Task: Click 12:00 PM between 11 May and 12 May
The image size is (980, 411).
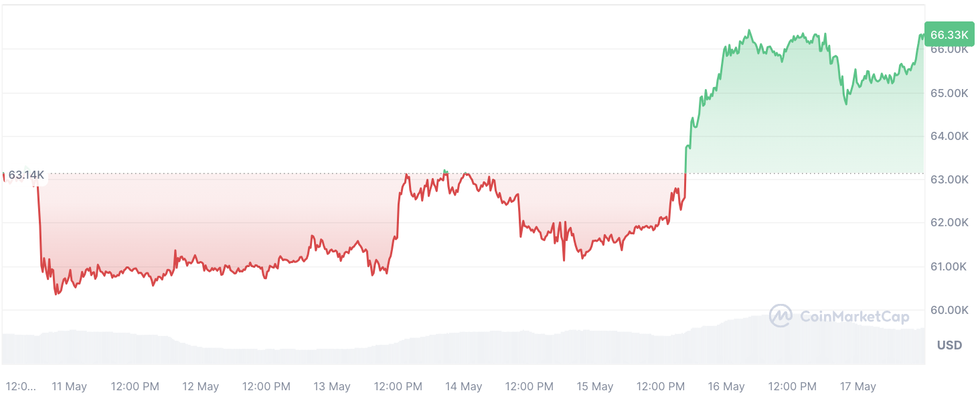Action: (135, 387)
